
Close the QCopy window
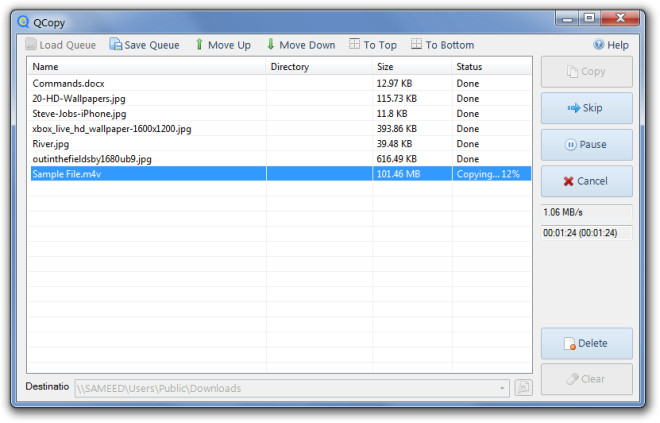tap(620, 19)
